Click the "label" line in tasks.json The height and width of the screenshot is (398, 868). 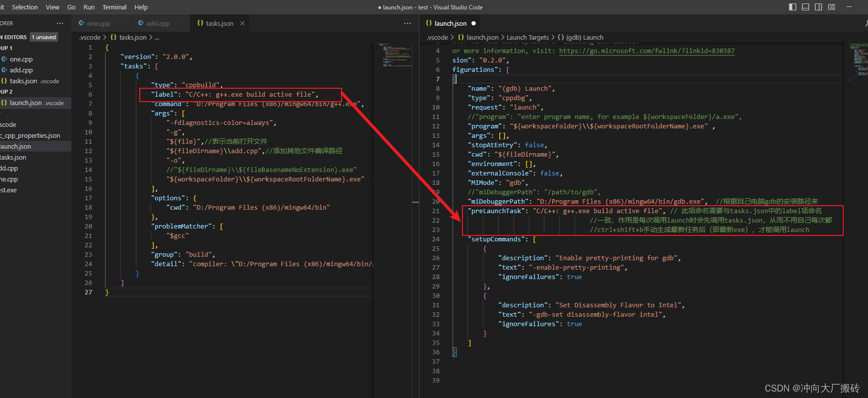(x=234, y=94)
